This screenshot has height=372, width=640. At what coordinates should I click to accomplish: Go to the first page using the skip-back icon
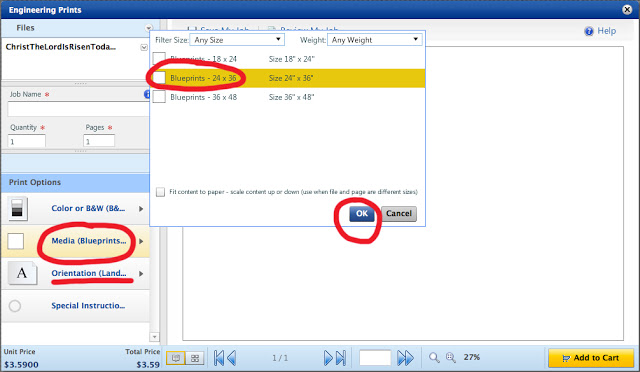pyautogui.click(x=218, y=358)
